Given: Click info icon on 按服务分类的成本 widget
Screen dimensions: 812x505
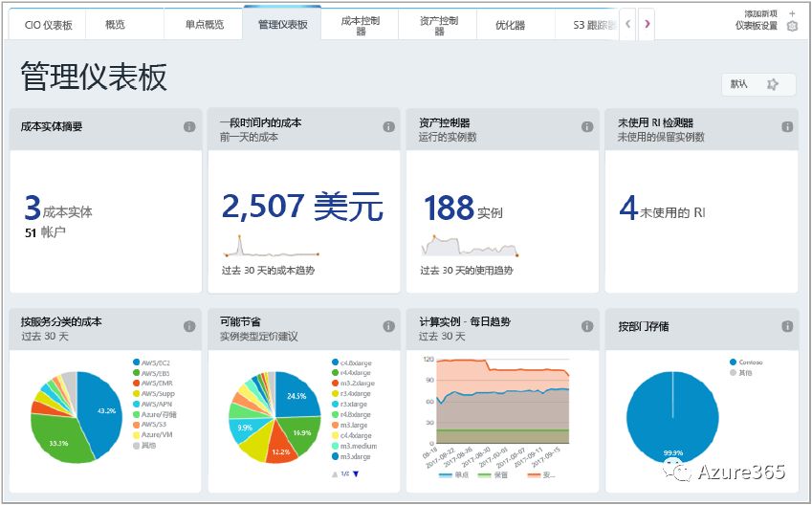Looking at the screenshot, I should click(x=189, y=326).
